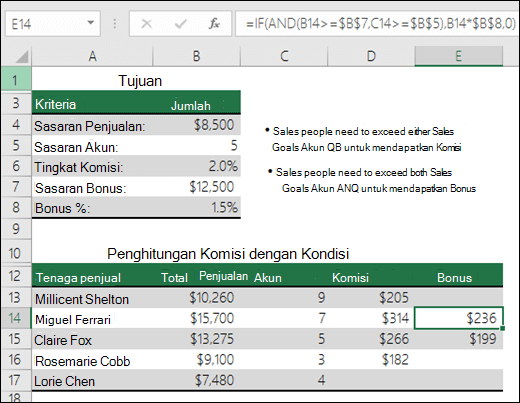Click inside the formula bar text
Viewport: 520px width, 403px height.
pos(377,24)
